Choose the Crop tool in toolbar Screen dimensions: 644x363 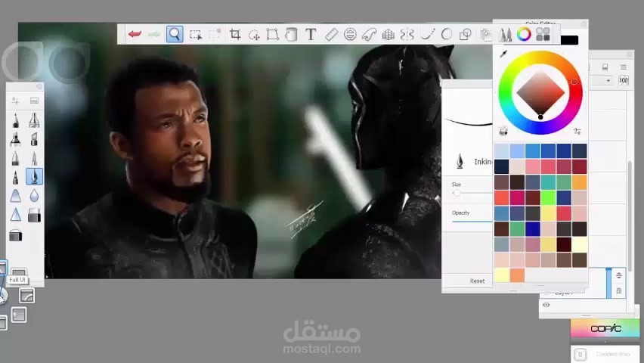pos(235,34)
